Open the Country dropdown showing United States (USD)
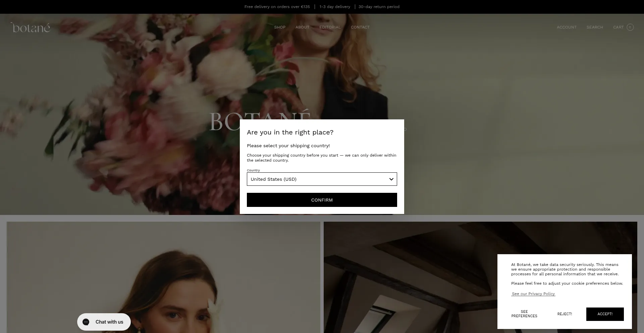Image resolution: width=644 pixels, height=333 pixels. pyautogui.click(x=322, y=179)
